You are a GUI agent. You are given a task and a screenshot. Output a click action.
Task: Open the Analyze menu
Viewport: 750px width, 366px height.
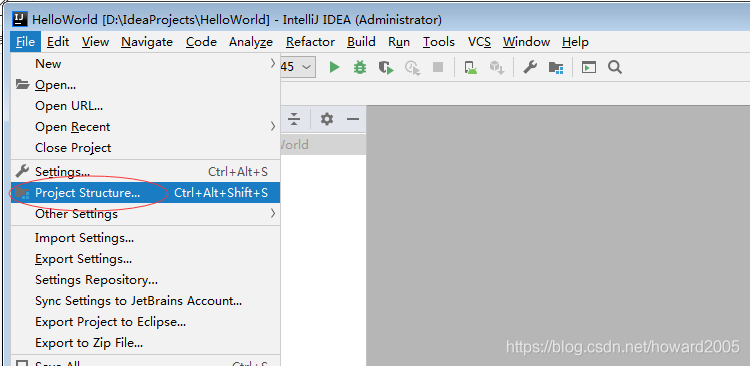point(251,42)
